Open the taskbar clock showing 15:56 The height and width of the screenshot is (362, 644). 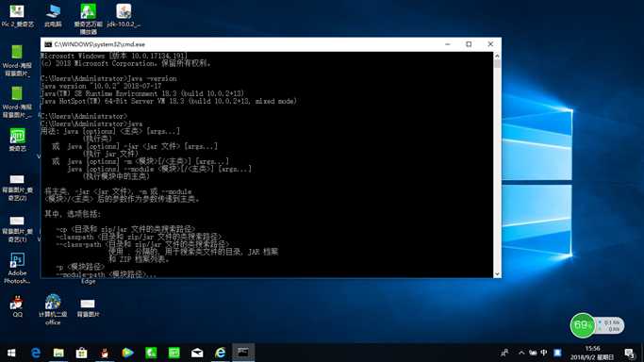pos(592,353)
